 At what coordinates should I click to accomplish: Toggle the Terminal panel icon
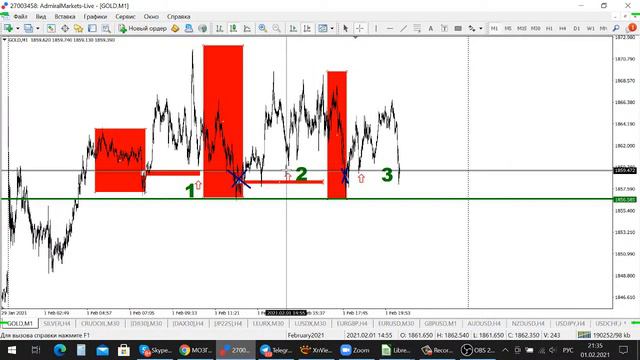click(x=92, y=28)
